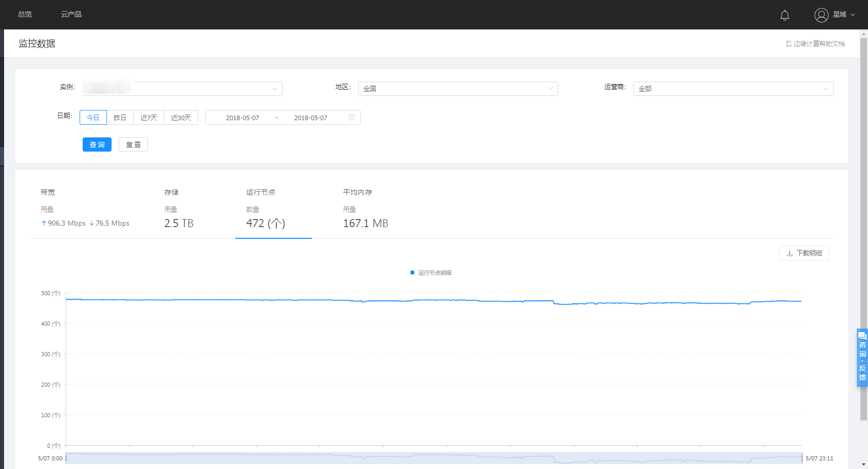This screenshot has width=868, height=469.
Task: Open the 云产品 menu
Action: tap(71, 15)
